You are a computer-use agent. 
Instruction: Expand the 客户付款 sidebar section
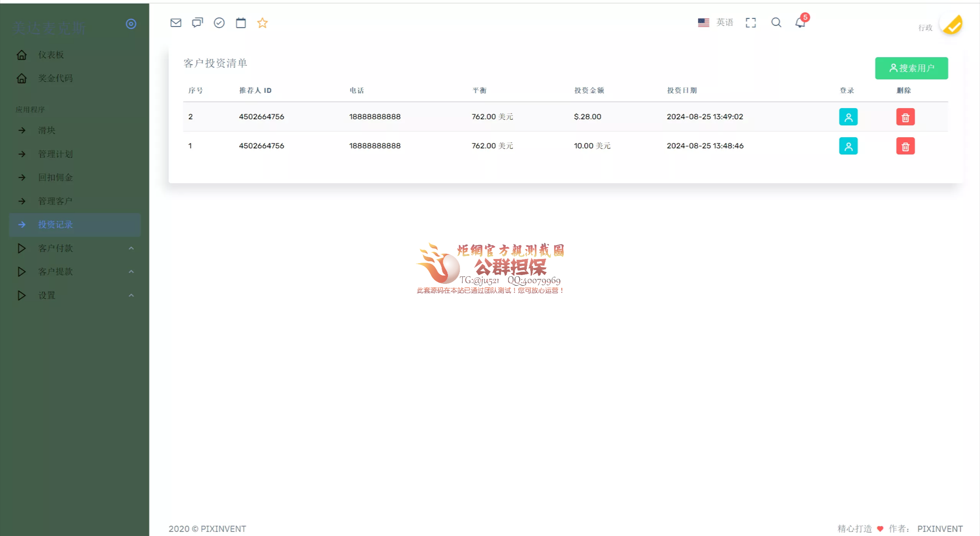(x=55, y=248)
